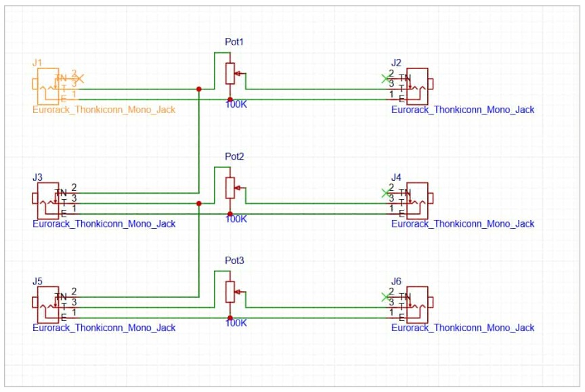Select the J3 jack symbol

(x=45, y=198)
